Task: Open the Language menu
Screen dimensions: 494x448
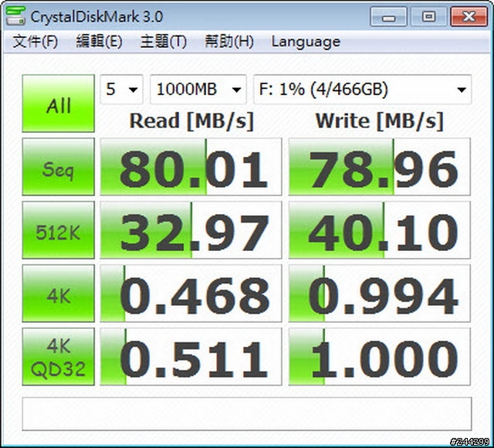Action: click(x=306, y=42)
